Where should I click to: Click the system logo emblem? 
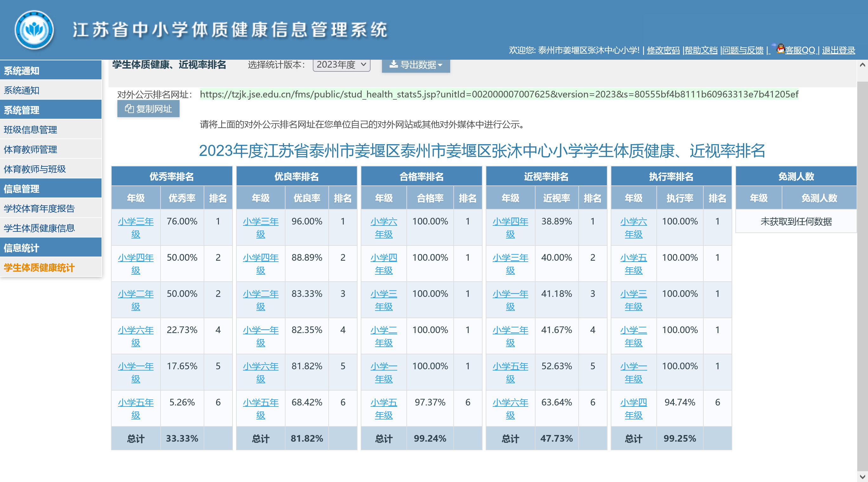(x=34, y=30)
